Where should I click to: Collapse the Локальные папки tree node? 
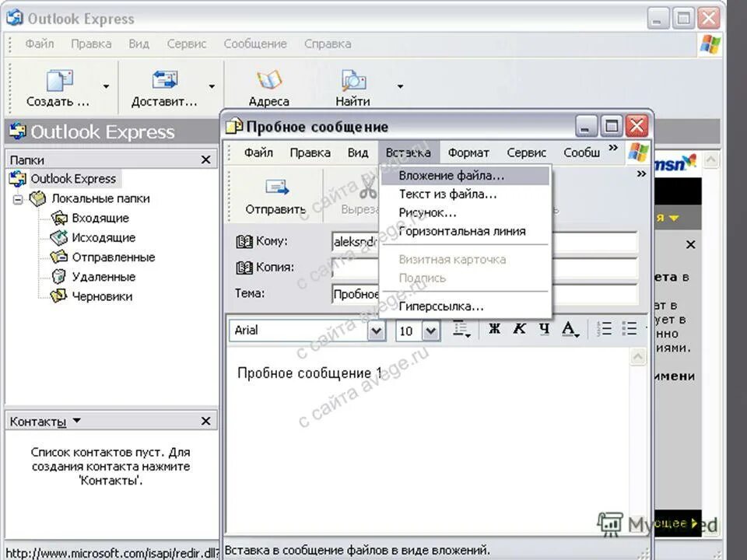click(x=18, y=199)
